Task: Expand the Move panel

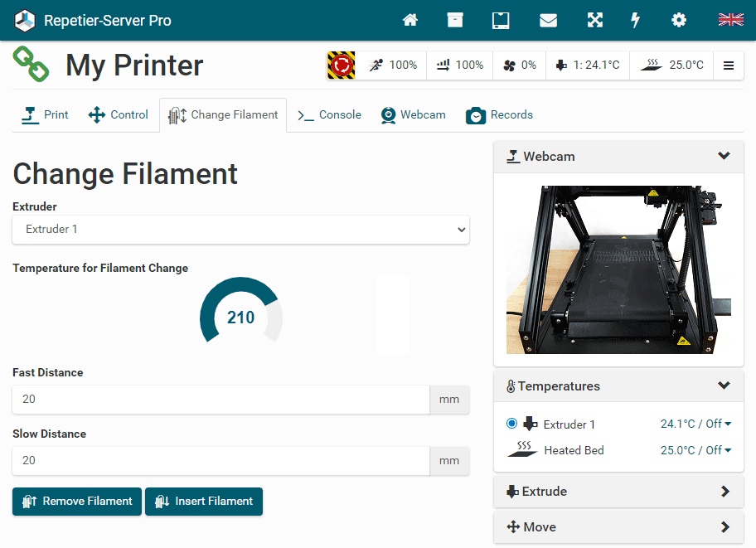Action: (x=724, y=527)
